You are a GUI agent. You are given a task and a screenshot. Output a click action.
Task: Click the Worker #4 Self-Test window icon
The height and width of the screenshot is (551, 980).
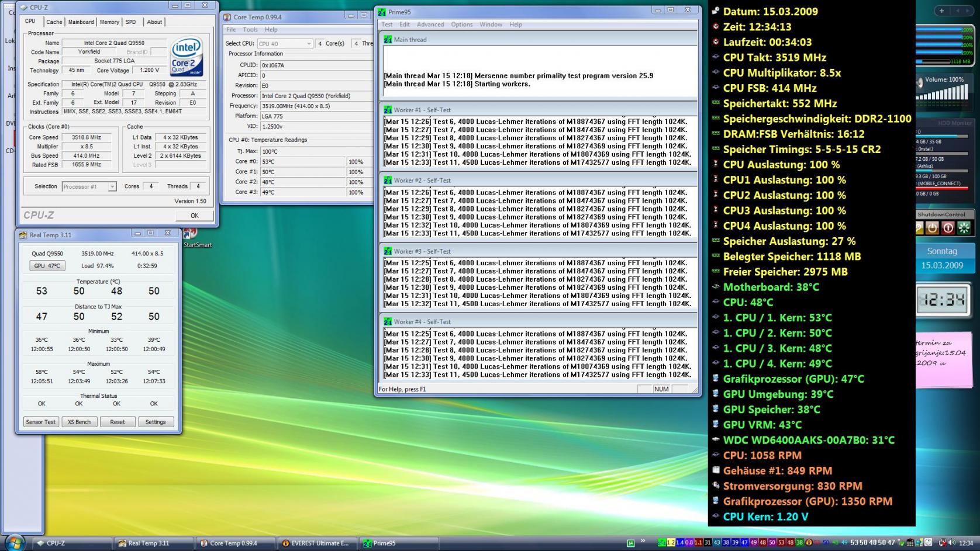click(388, 322)
